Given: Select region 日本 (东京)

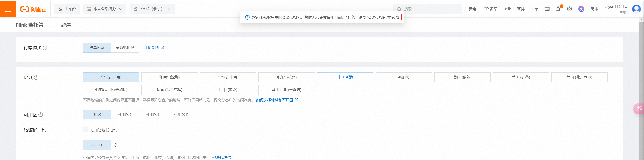Looking at the screenshot, I should 228,90.
